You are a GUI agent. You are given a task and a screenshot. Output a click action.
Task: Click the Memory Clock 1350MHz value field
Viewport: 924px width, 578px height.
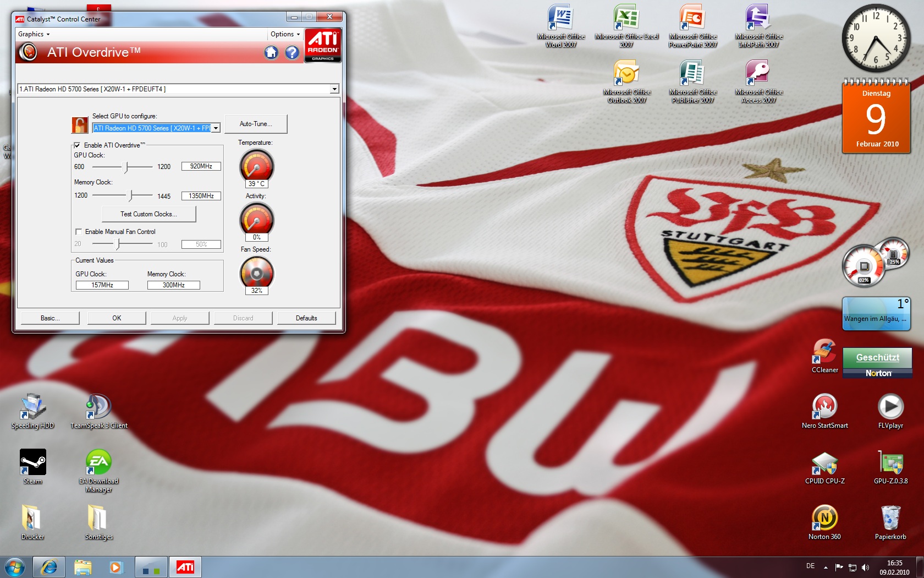click(201, 196)
